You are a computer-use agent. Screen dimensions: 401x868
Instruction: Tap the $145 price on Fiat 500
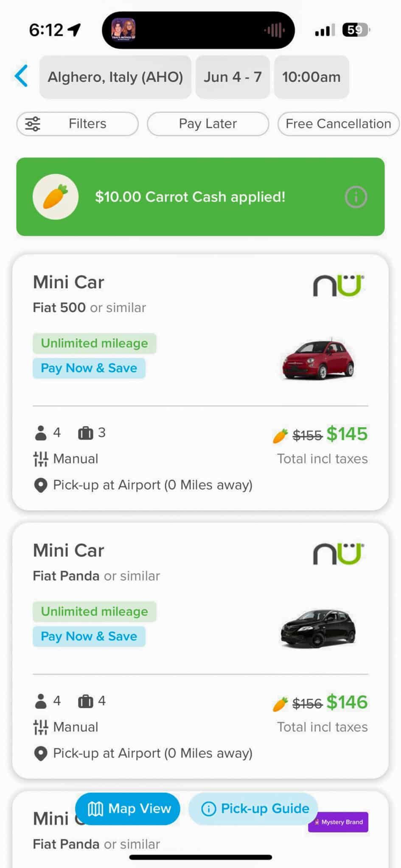pos(347,434)
